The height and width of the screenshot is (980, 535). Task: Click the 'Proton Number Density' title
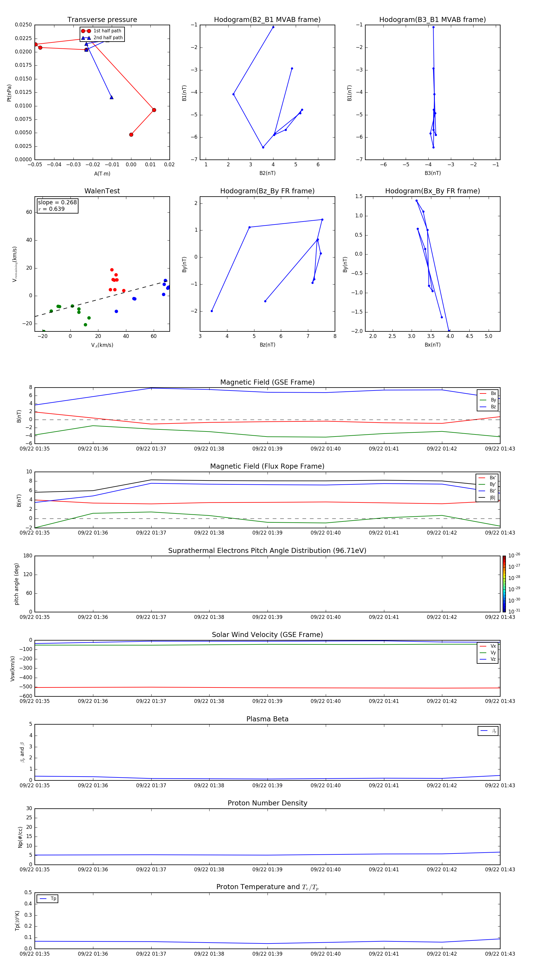[267, 803]
